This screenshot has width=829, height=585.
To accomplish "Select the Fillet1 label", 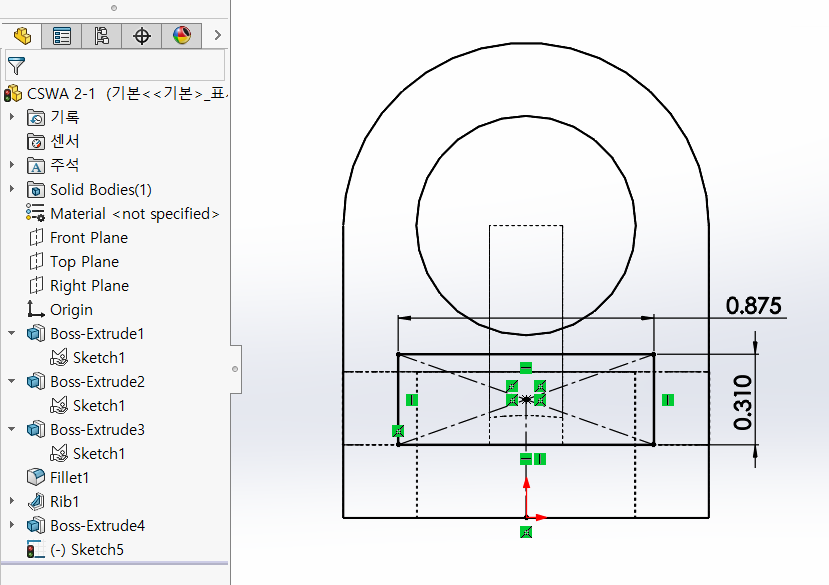I will point(69,478).
